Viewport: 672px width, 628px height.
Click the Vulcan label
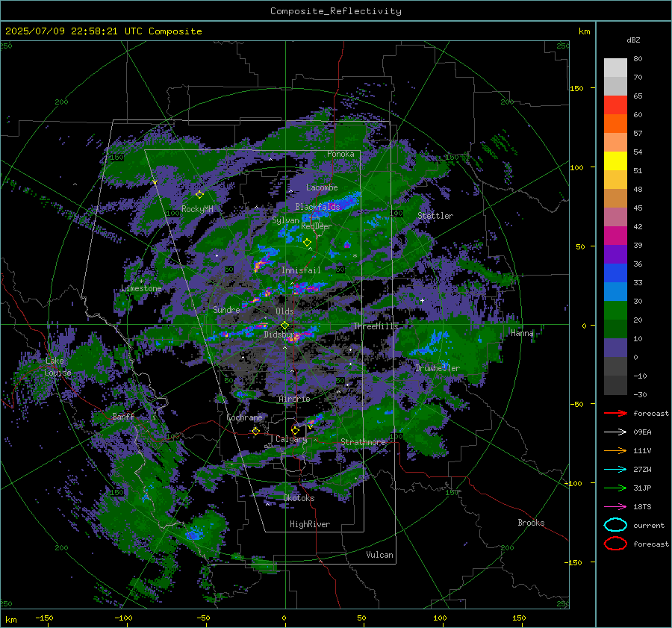pos(379,555)
